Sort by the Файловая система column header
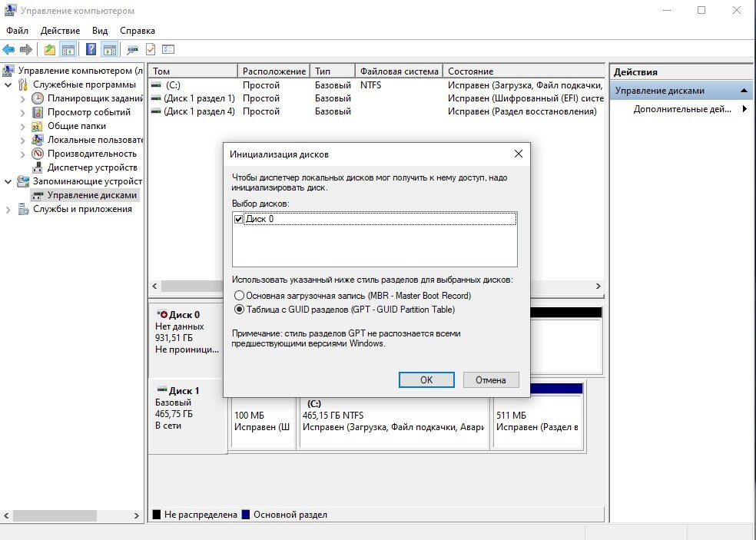Screen dimensions: 756x540 click(x=400, y=71)
